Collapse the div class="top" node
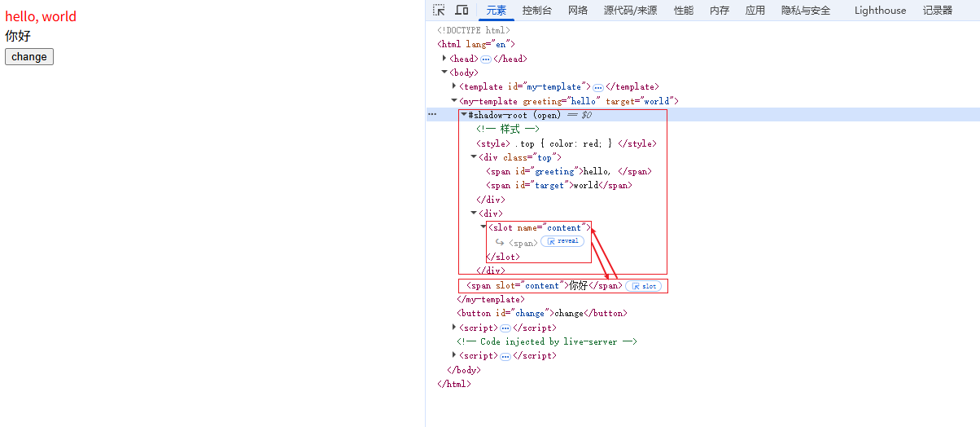980x427 pixels. [x=474, y=157]
